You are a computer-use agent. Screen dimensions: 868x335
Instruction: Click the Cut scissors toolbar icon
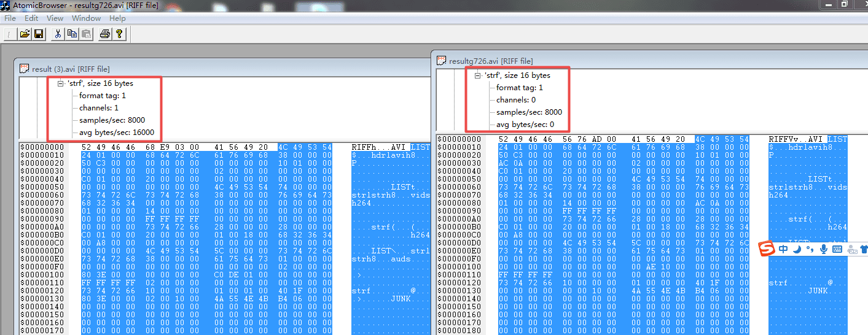pos(57,34)
